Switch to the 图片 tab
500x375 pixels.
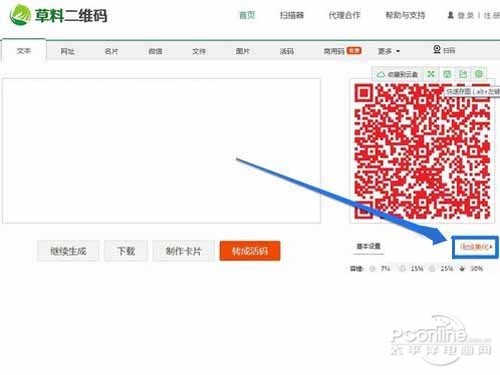click(x=243, y=51)
